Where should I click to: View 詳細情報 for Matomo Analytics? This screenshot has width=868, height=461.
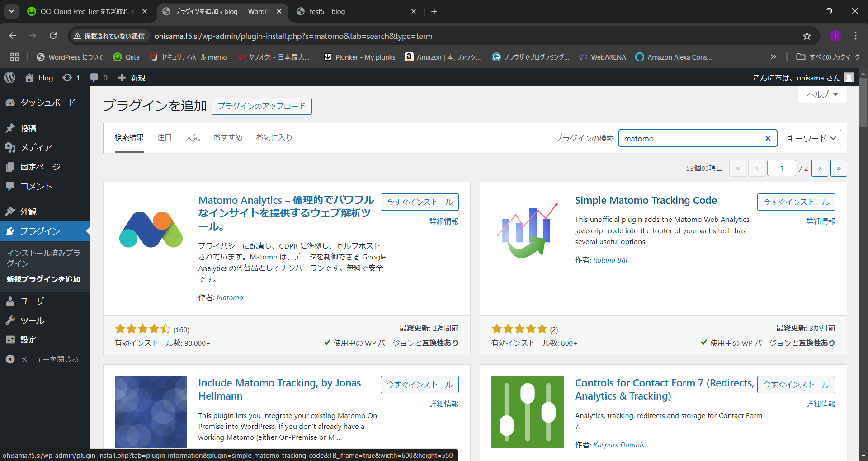[x=444, y=221]
